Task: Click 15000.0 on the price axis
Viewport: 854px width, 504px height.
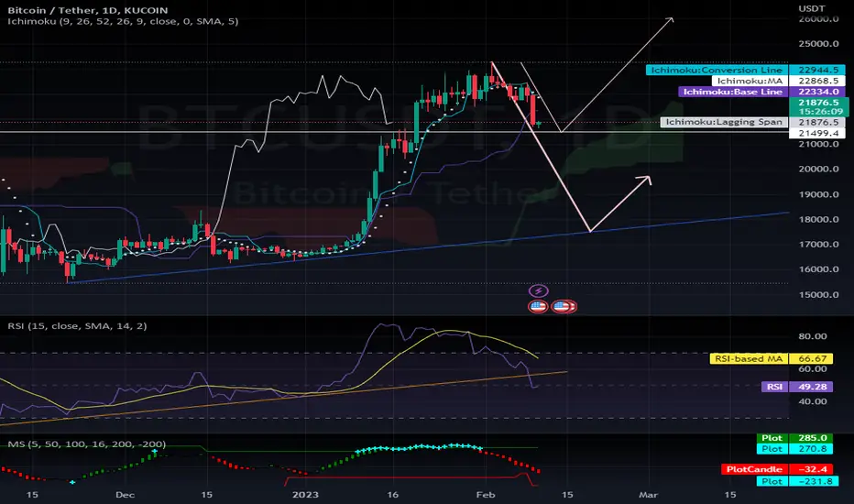Action: point(818,295)
